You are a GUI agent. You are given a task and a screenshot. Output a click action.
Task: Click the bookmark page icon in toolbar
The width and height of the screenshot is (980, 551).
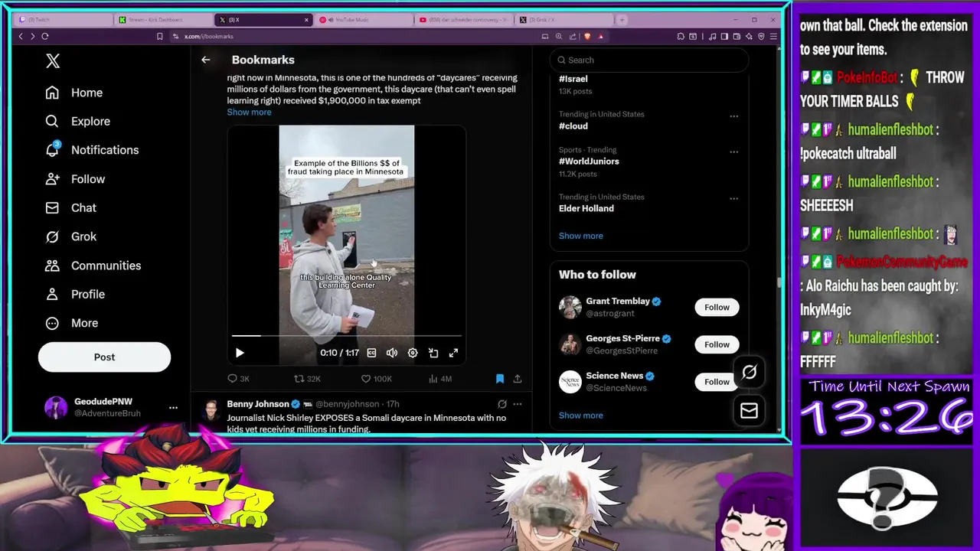tap(159, 36)
